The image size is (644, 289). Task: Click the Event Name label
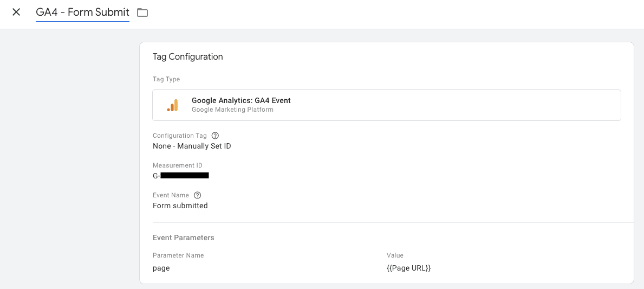(x=171, y=195)
